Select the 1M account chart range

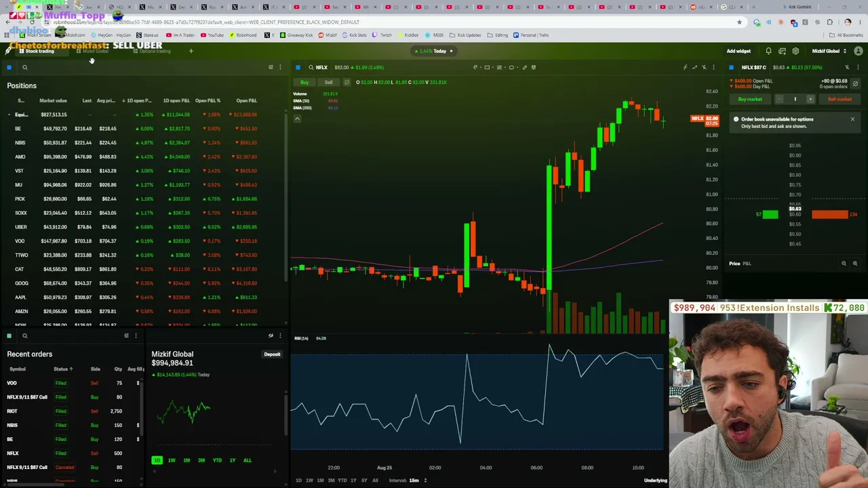[186, 460]
